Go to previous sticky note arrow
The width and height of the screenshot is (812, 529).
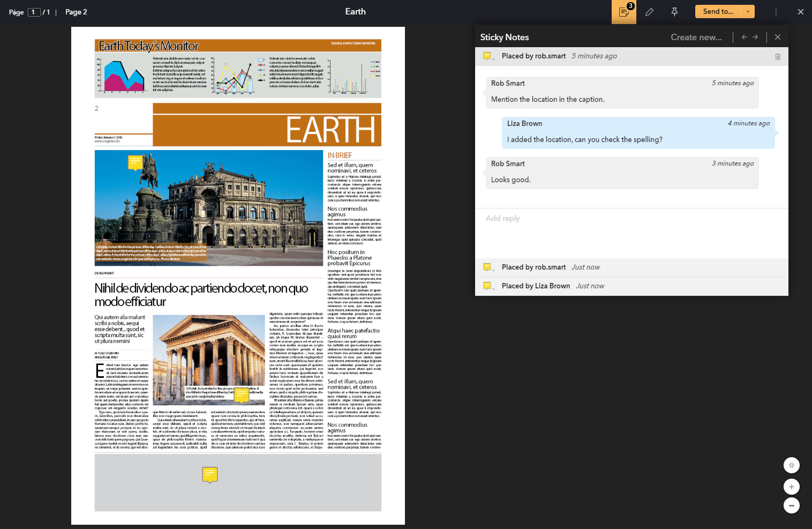click(744, 37)
